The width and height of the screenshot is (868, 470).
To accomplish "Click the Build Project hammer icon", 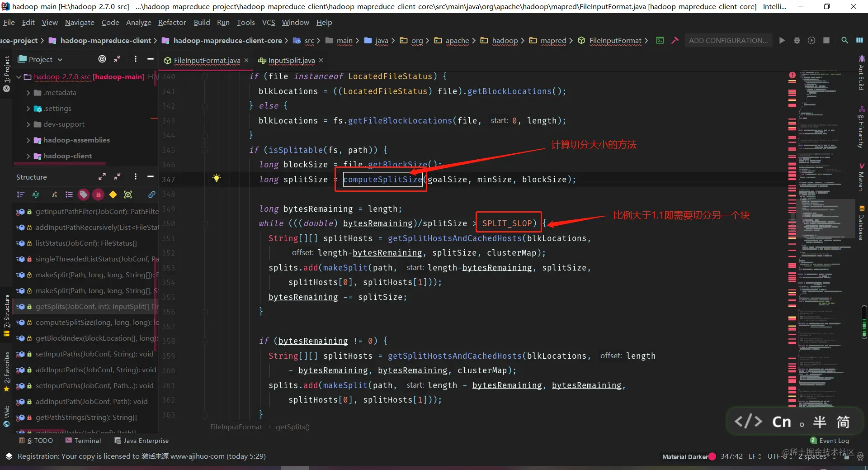I will (675, 40).
